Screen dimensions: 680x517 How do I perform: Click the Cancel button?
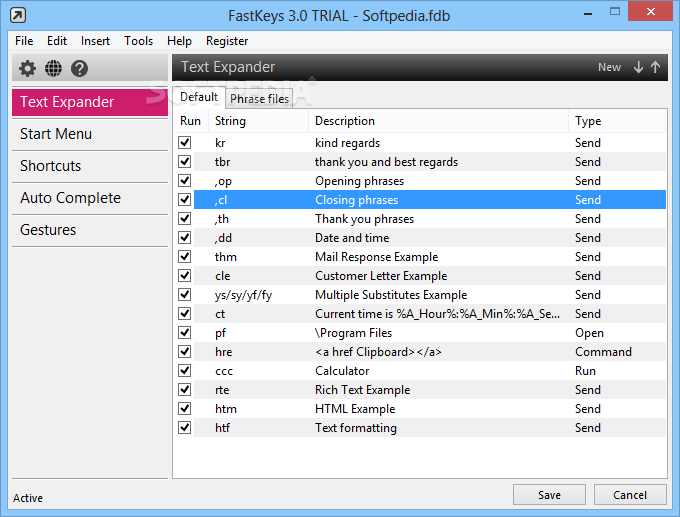tap(630, 495)
